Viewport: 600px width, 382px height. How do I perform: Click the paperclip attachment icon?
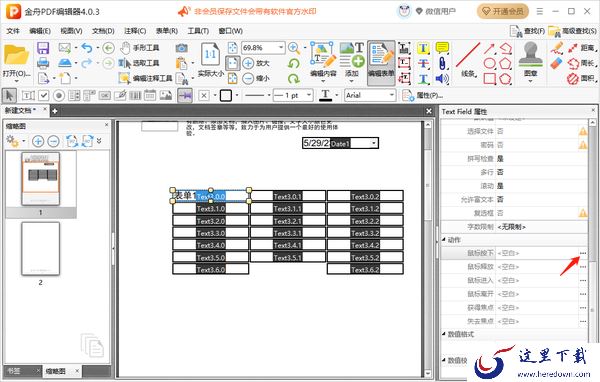point(442,63)
